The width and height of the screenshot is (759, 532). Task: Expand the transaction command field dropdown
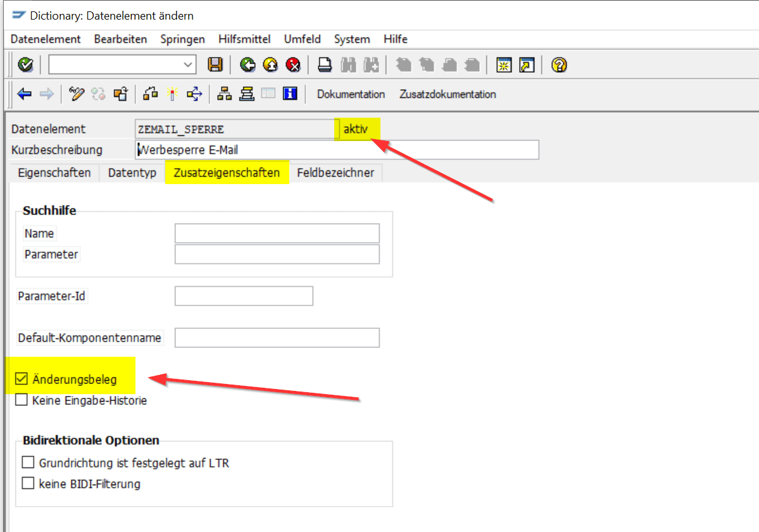tap(188, 65)
